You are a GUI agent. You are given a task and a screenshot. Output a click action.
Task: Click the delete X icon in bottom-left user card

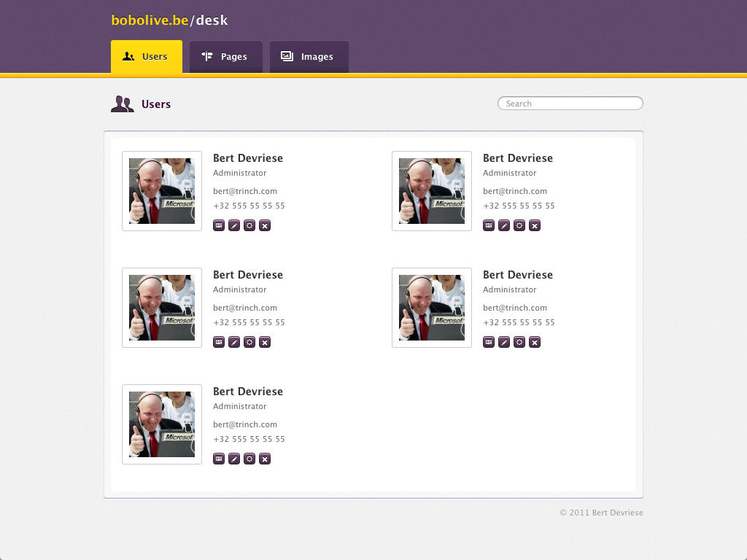265,459
